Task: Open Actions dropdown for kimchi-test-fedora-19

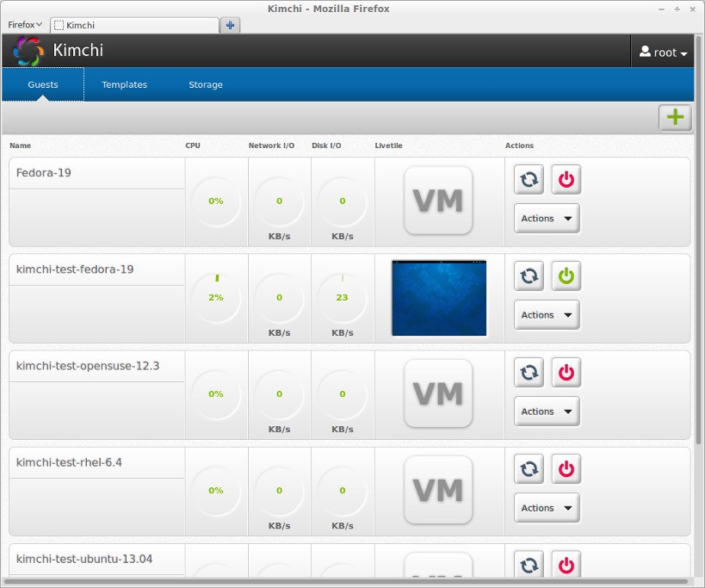Action: point(547,315)
